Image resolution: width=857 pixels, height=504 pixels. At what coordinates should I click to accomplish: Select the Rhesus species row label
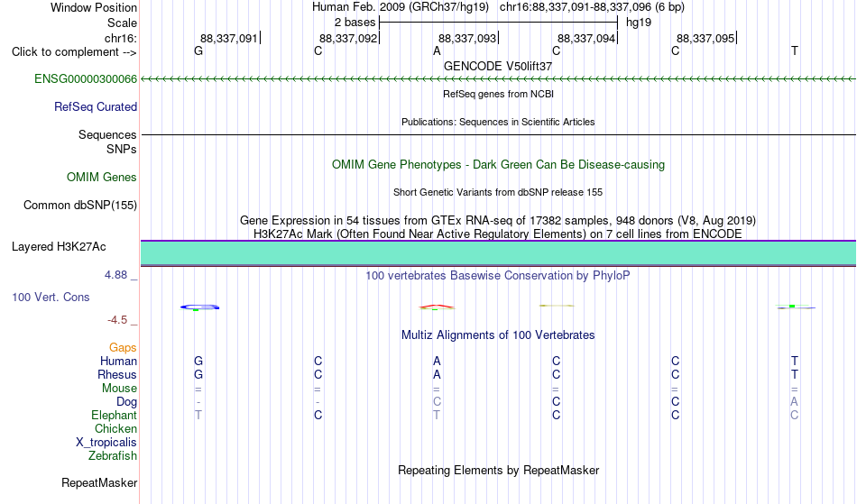point(117,375)
